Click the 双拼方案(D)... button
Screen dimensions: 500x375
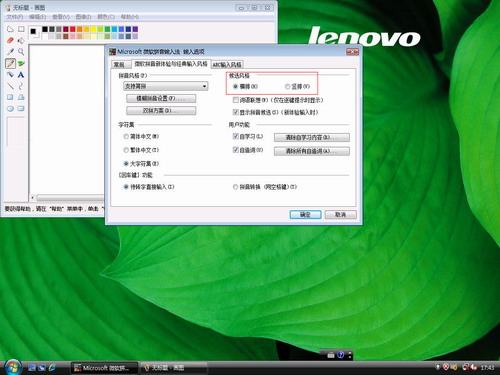(161, 111)
